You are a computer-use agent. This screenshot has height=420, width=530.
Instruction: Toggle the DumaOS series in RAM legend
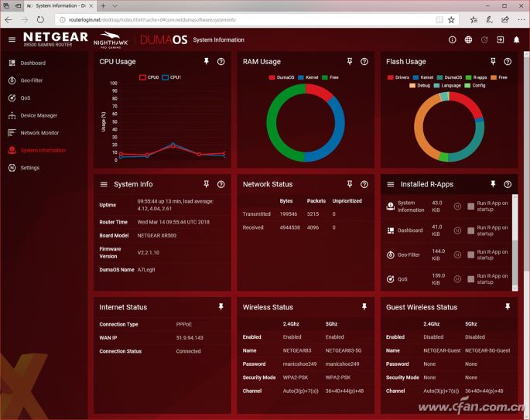(x=282, y=77)
